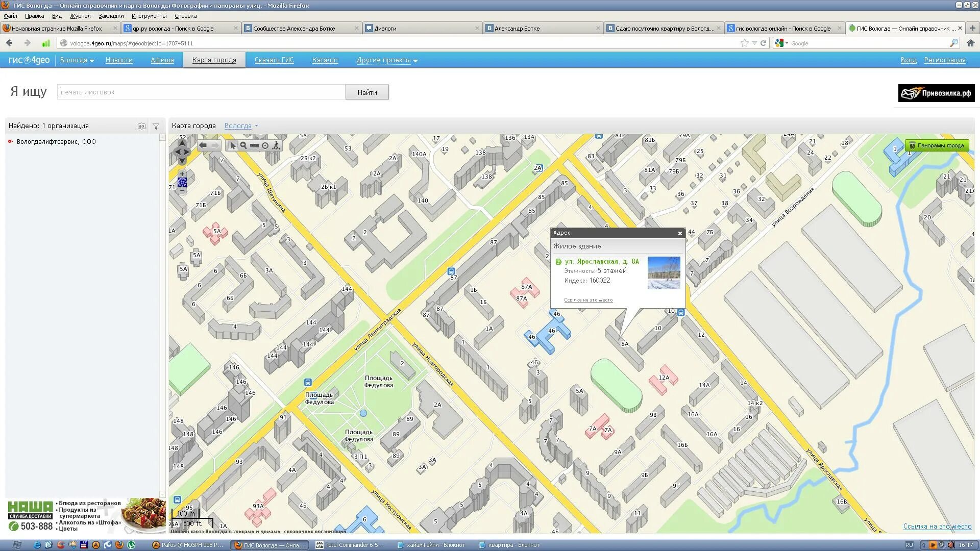Activate the pedestrian route tool

pyautogui.click(x=276, y=145)
